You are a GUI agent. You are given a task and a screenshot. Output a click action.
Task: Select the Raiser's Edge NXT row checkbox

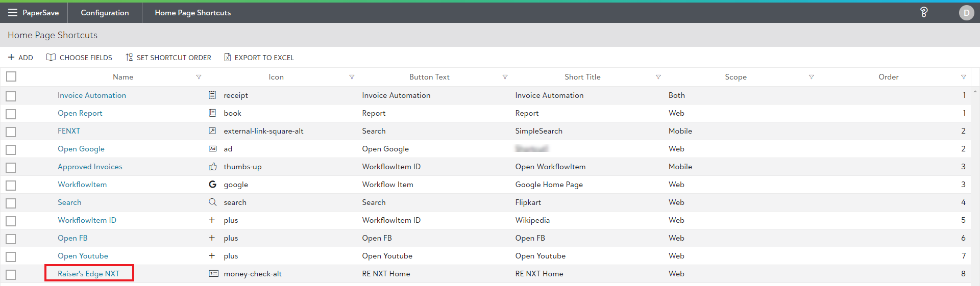click(x=11, y=274)
